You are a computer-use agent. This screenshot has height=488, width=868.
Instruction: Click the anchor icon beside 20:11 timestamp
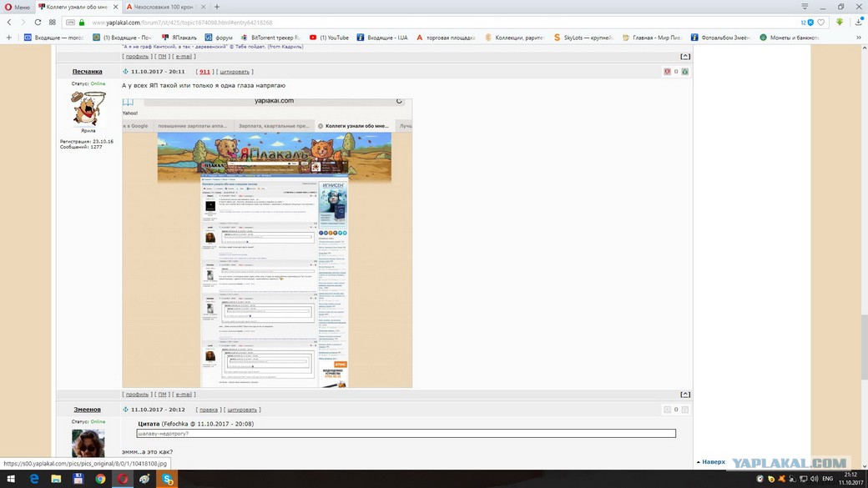tap(126, 72)
